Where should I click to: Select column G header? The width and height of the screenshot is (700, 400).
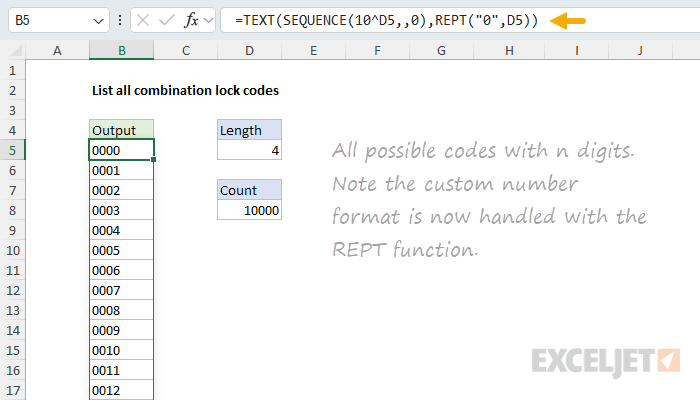[441, 50]
